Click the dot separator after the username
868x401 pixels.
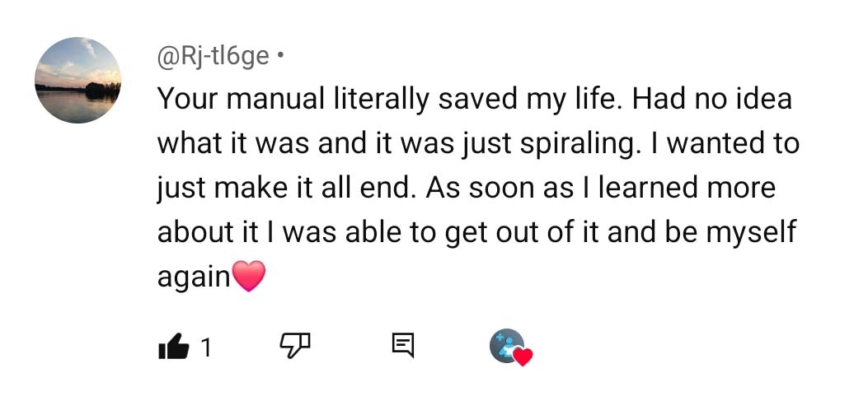pos(282,57)
